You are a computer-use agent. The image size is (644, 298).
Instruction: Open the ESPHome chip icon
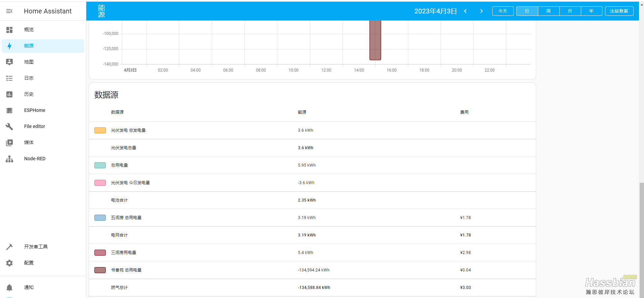(x=9, y=111)
